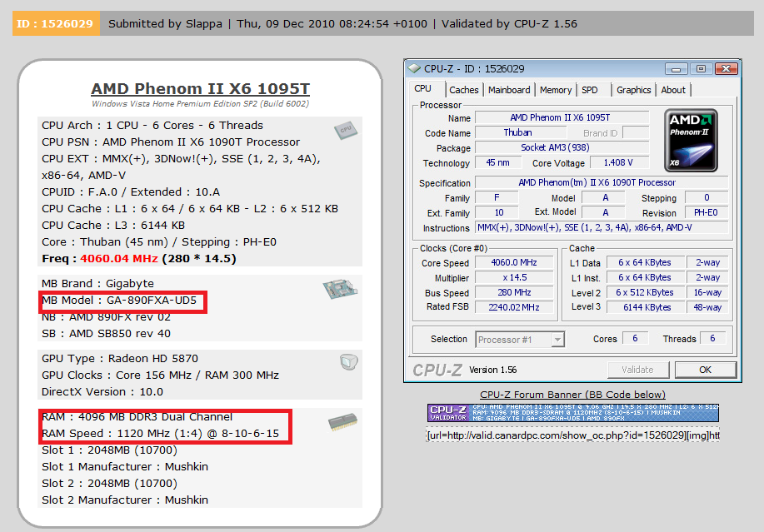
Task: Open the Memory tab
Action: tap(556, 90)
